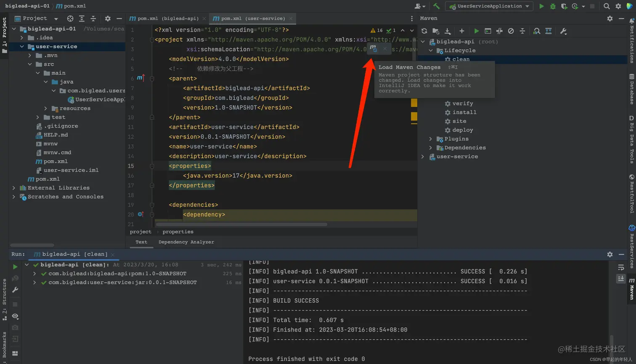Viewport: 636px width, 364px height.
Task: Reload all Maven projects in Maven panel
Action: (424, 31)
